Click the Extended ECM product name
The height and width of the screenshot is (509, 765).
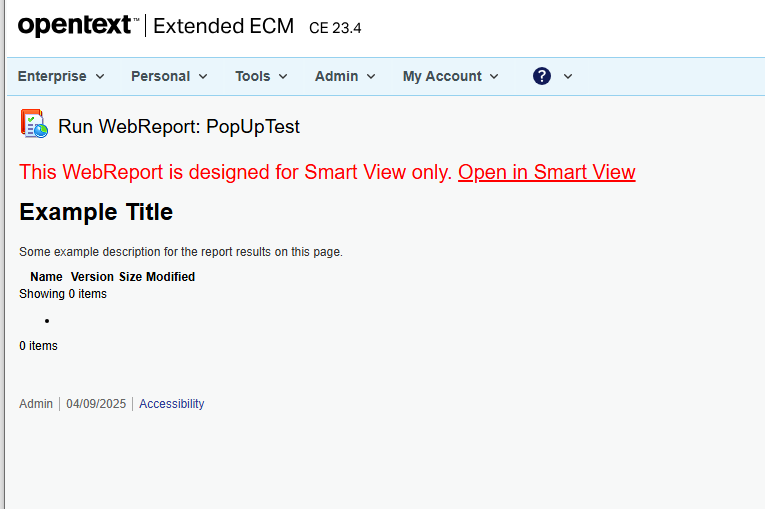pyautogui.click(x=223, y=26)
